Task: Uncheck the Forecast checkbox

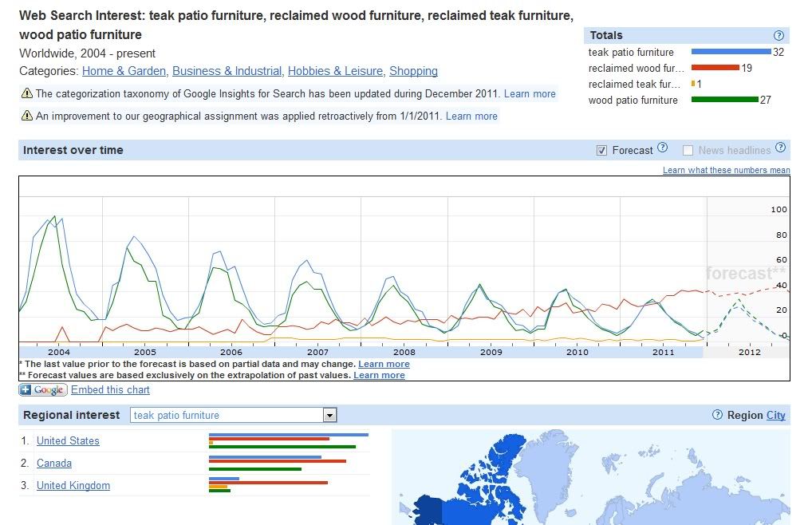Action: (x=601, y=150)
